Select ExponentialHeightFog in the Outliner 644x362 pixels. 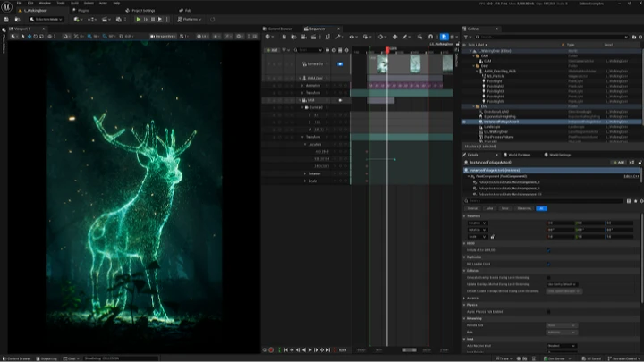(499, 116)
